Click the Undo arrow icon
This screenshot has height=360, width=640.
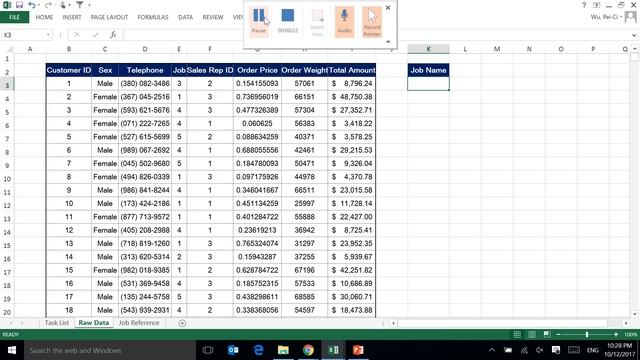(31, 5)
